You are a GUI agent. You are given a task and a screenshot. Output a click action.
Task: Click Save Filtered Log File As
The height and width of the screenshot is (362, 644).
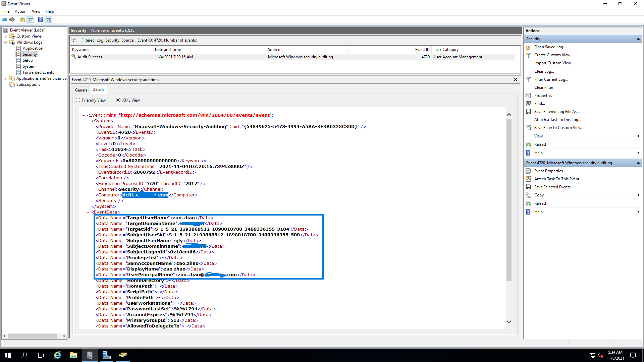[x=557, y=112]
